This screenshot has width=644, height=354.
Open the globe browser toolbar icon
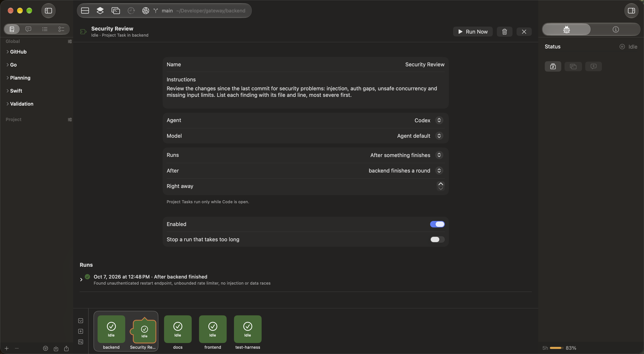pos(146,11)
